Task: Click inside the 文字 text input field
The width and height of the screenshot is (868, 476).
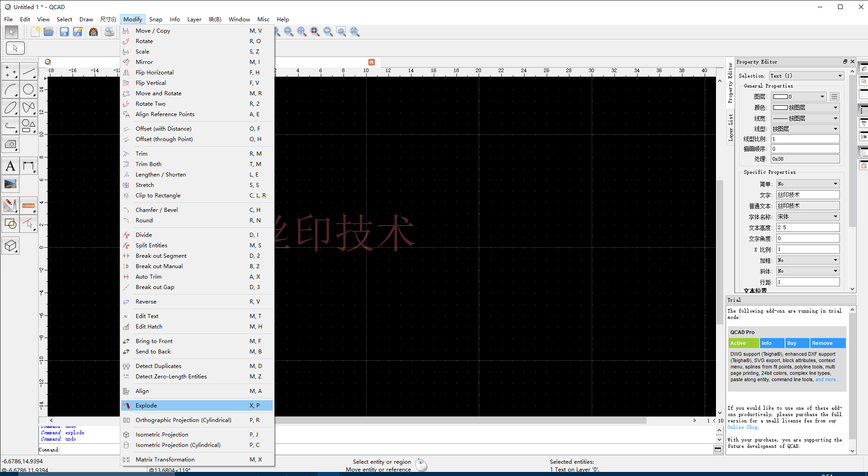Action: [x=807, y=194]
